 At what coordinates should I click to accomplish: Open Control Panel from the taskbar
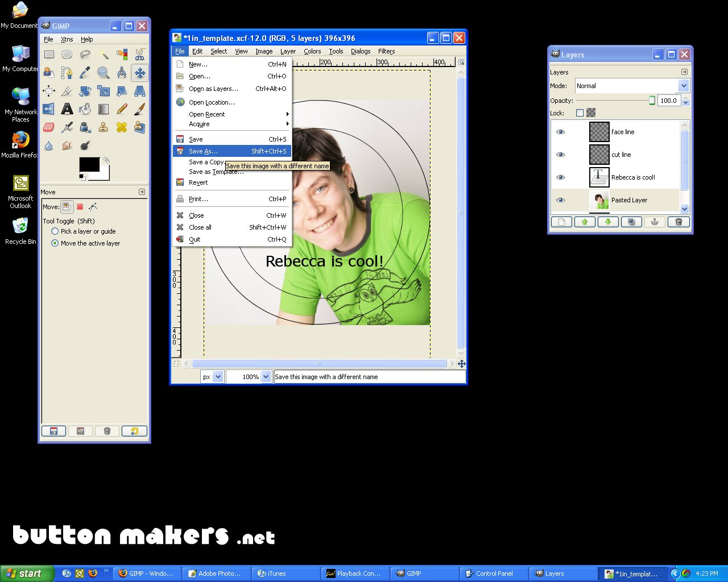(x=494, y=573)
